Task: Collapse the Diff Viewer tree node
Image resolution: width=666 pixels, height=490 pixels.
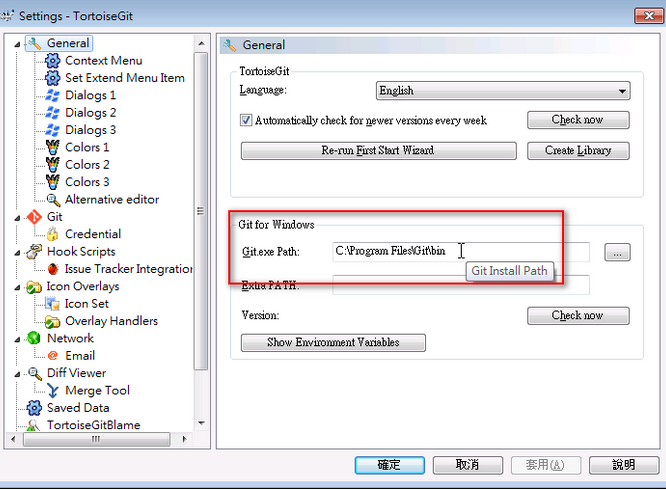Action: pos(17,373)
